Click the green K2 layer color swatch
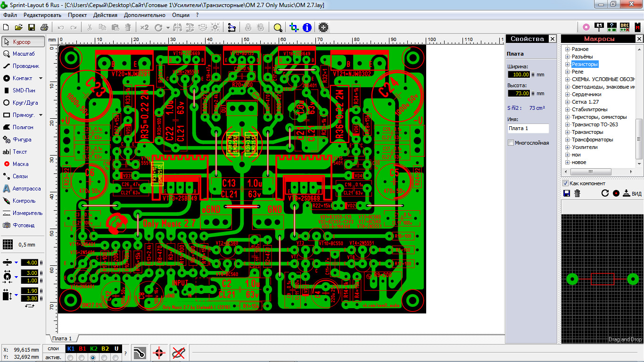This screenshot has width=644, height=362. click(x=93, y=349)
